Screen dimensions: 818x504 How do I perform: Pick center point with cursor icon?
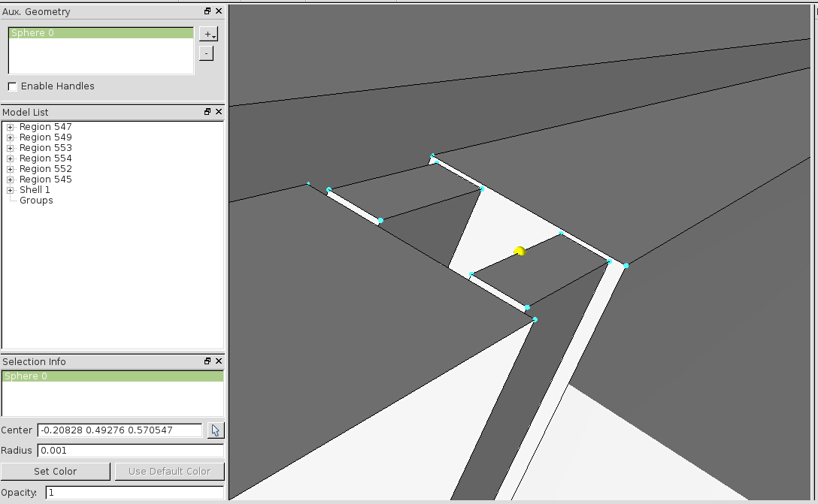click(216, 430)
